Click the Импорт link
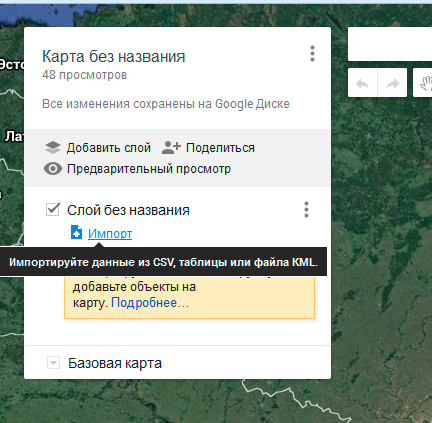 [110, 233]
